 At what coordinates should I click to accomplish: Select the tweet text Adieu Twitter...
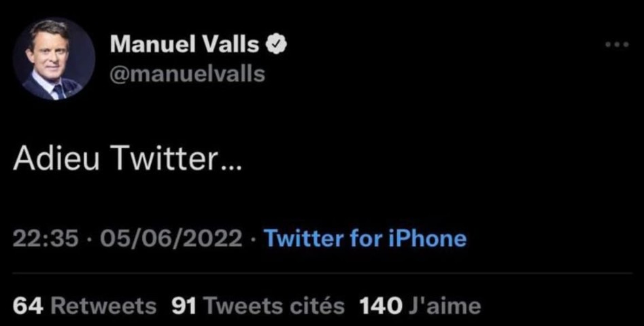tap(128, 158)
